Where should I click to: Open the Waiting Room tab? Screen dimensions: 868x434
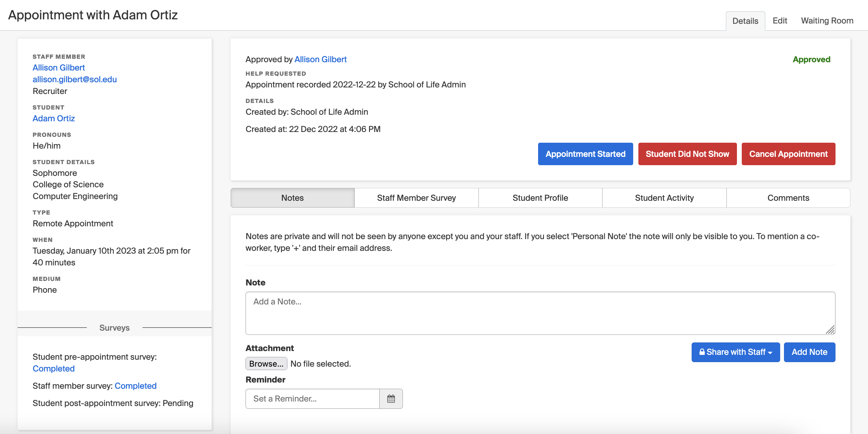point(827,21)
